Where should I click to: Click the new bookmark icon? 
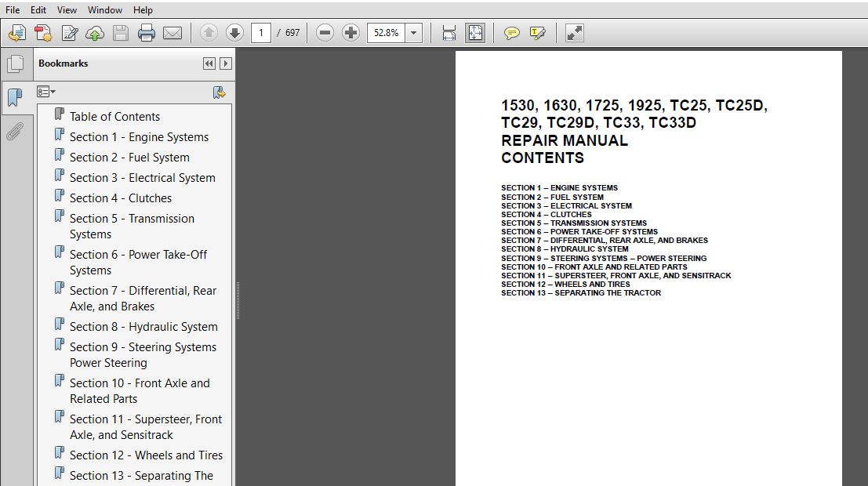click(x=220, y=92)
